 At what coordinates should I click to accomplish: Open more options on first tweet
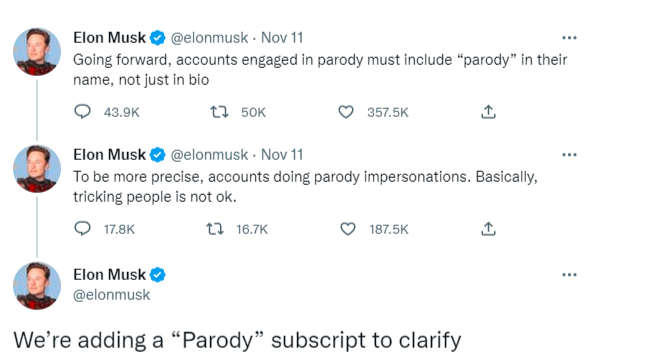(569, 37)
